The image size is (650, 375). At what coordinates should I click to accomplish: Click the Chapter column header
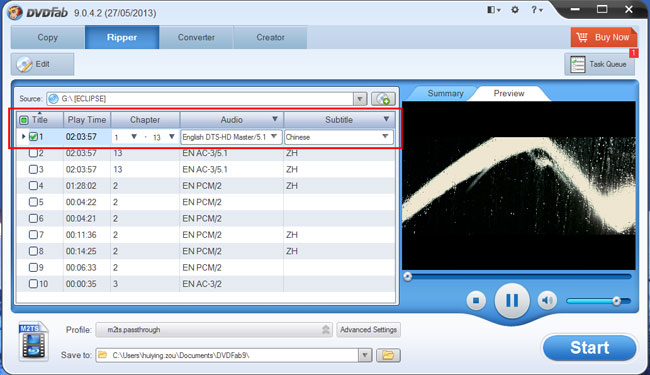tap(145, 120)
